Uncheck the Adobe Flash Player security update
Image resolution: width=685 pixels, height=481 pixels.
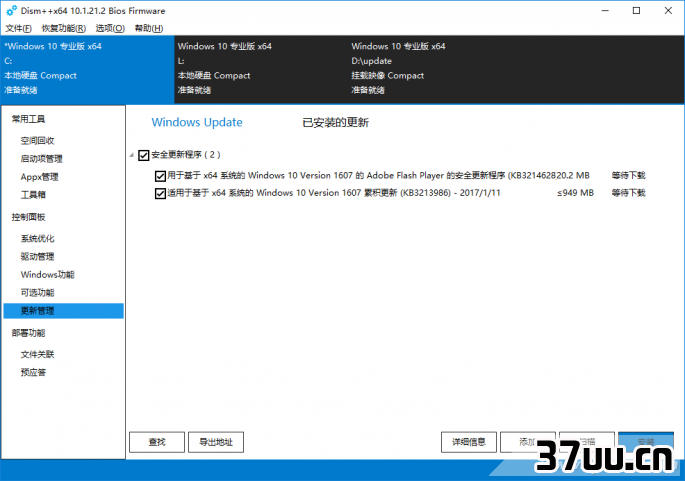point(160,176)
